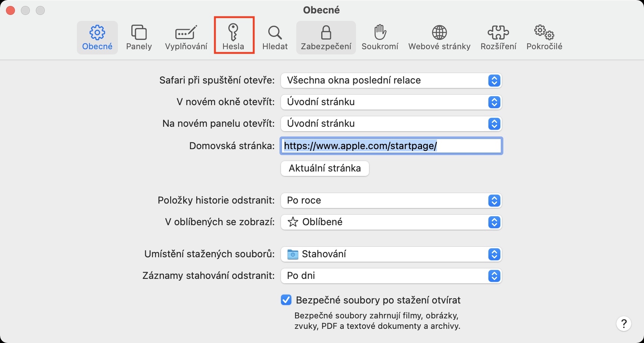
Task: Uncheck Bezpečné soubory po stažení otvírat
Action: [286, 300]
